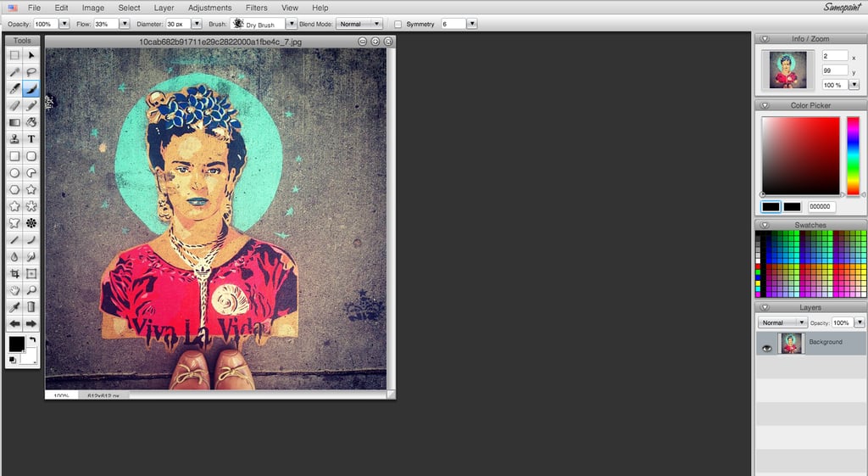Select the Background layer thumbnail
This screenshot has width=868, height=476.
(x=791, y=344)
